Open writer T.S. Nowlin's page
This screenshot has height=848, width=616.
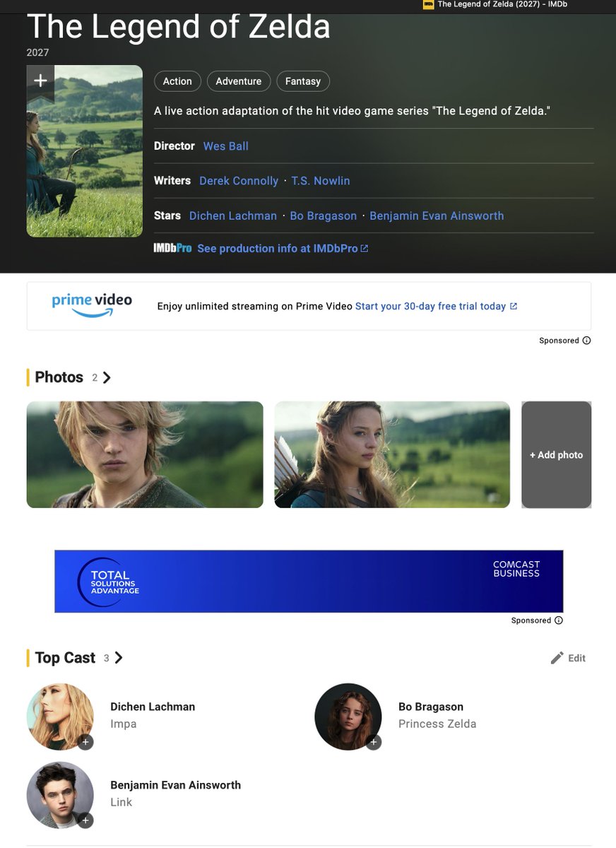(x=321, y=181)
